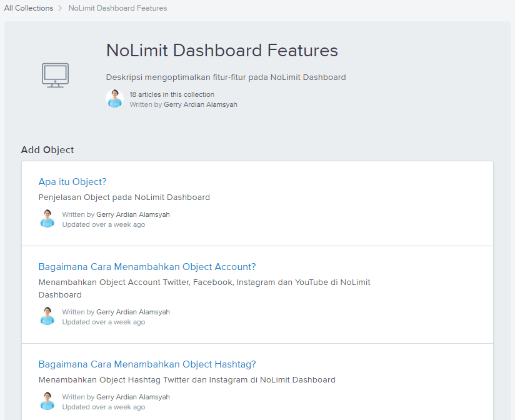Viewport: 515px width, 420px height.
Task: Click 'Written by' line under 'Apa itu Object?'
Action: point(116,214)
